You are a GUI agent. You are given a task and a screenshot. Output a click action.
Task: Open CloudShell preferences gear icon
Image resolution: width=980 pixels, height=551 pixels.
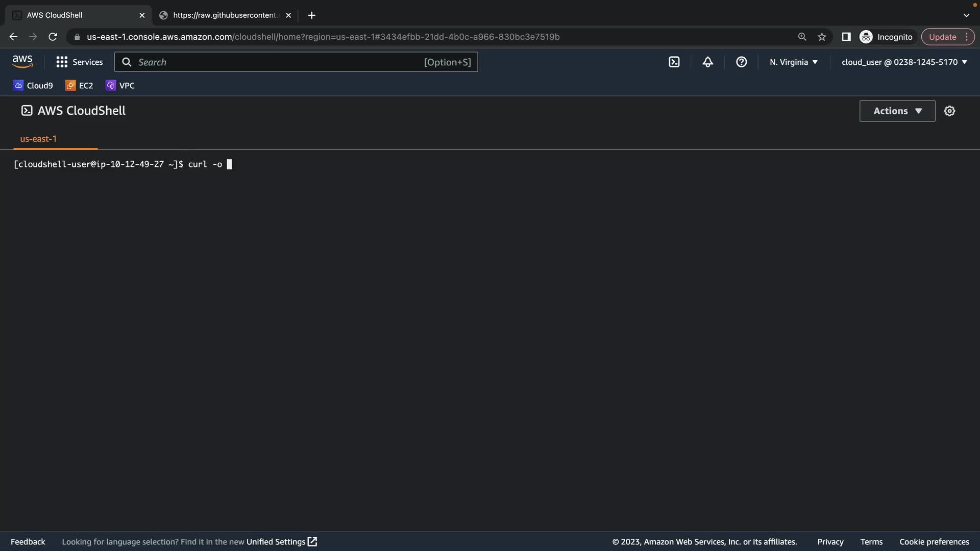tap(949, 111)
